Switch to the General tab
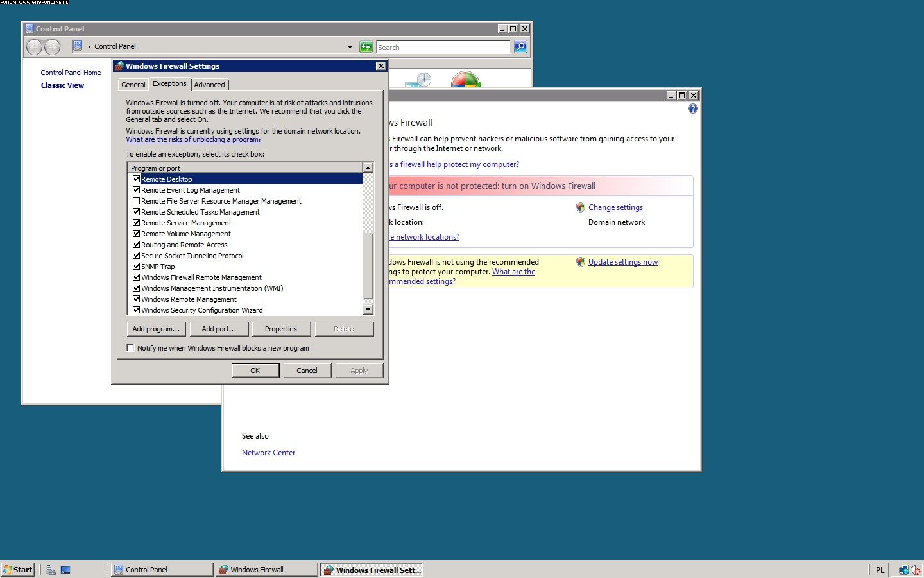The width and height of the screenshot is (924, 578). coord(133,85)
